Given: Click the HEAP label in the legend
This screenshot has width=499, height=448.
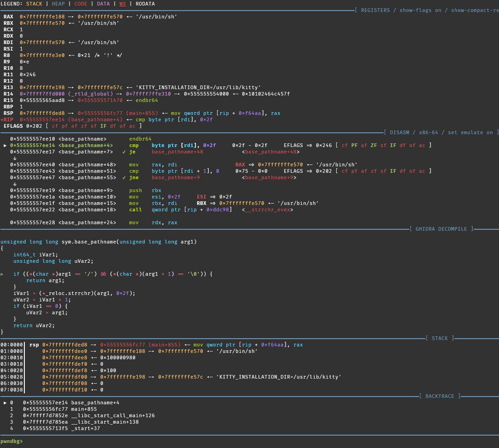Looking at the screenshot, I should [x=58, y=4].
